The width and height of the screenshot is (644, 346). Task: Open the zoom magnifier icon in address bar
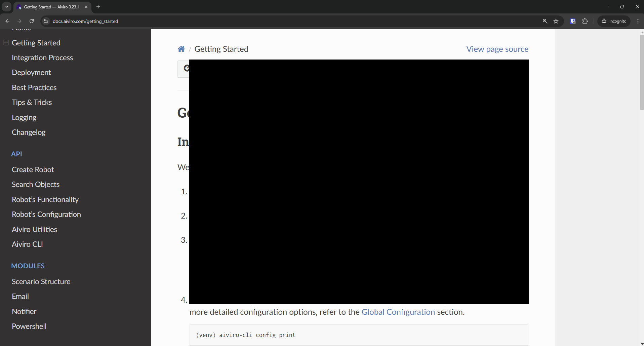point(545,21)
